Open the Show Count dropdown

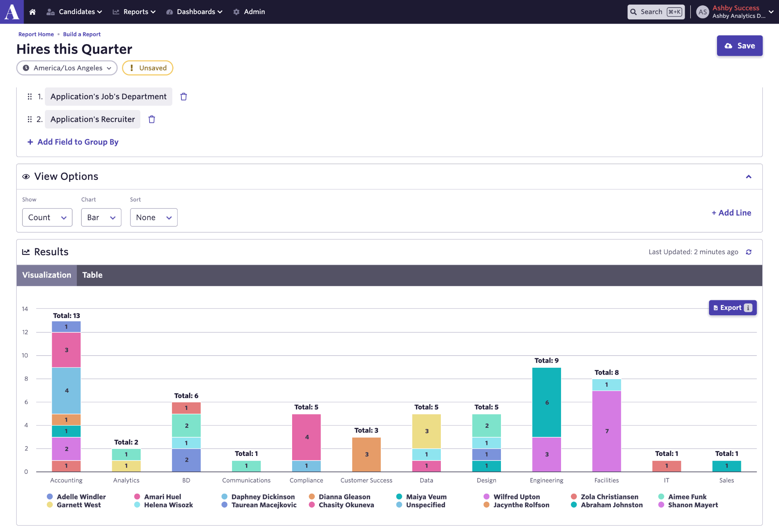[x=47, y=218]
